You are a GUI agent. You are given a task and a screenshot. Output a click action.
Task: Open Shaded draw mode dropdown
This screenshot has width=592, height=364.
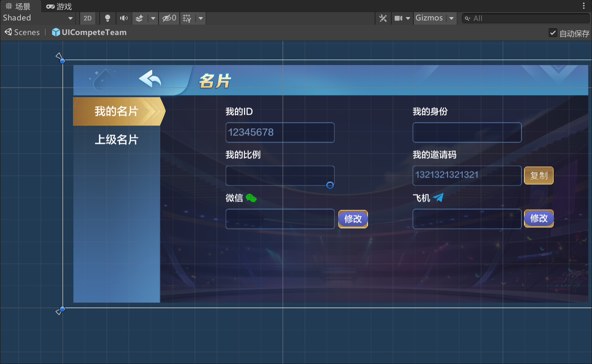(38, 18)
